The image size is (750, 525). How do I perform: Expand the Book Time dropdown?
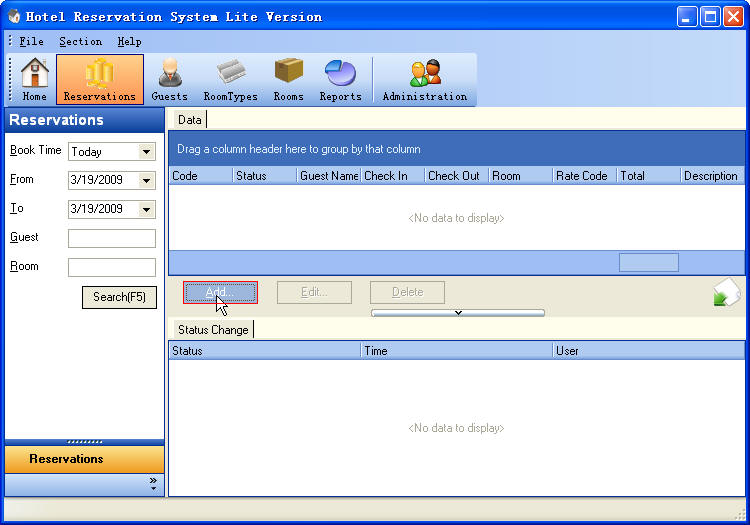click(147, 152)
